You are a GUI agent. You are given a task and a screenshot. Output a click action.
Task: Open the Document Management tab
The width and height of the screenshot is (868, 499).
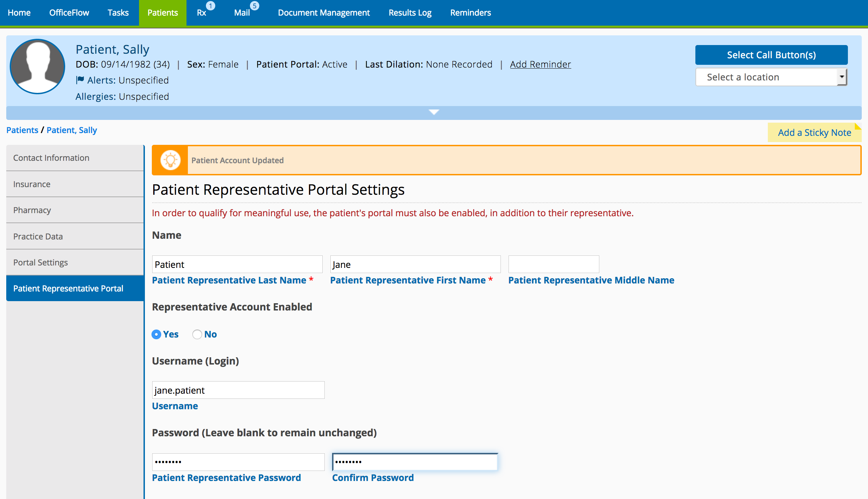[x=324, y=13]
